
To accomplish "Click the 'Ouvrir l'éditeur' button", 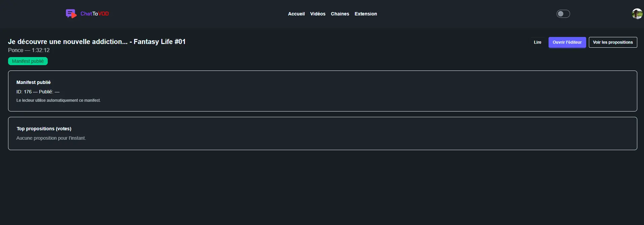I will click(567, 42).
